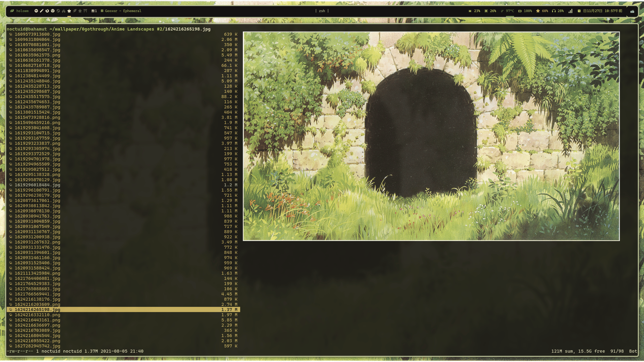Click the star brightness icon at 60%

tap(538, 11)
